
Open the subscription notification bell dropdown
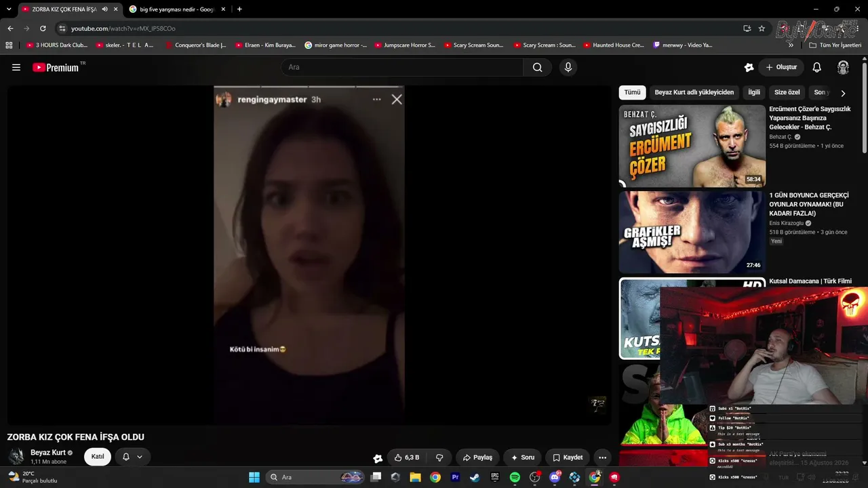(132, 457)
